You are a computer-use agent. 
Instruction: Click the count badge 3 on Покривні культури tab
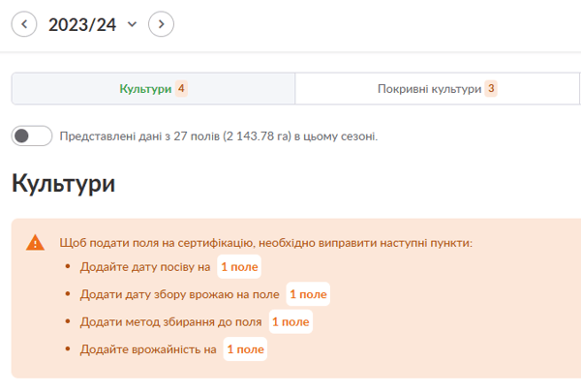(x=491, y=88)
